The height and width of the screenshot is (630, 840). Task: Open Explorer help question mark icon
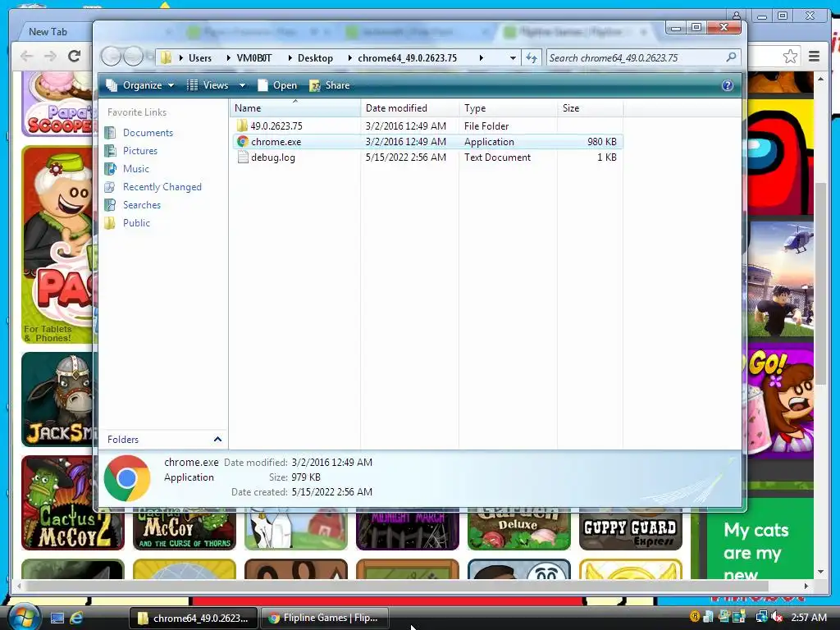tap(727, 85)
